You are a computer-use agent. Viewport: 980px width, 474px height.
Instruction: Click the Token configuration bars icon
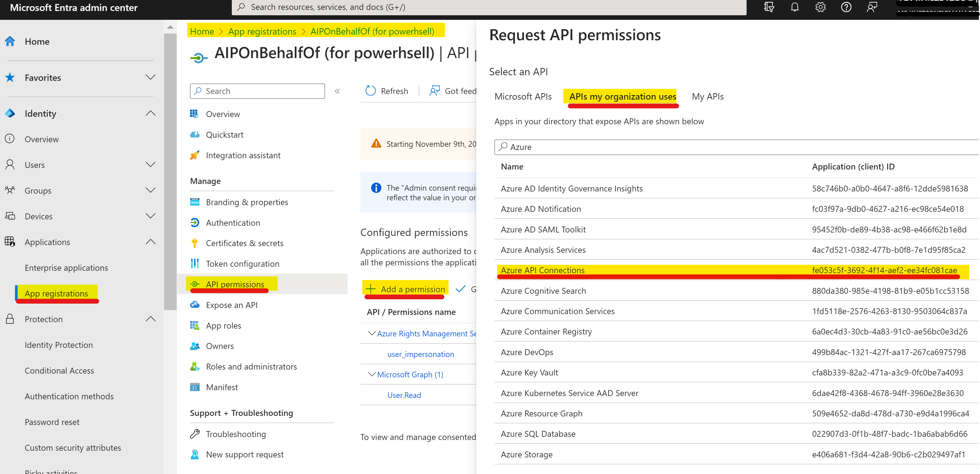(x=195, y=264)
